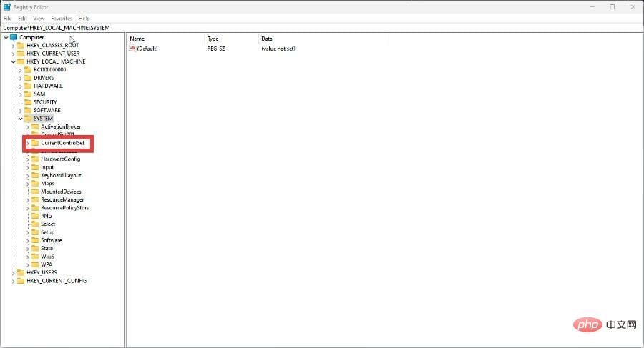644x348 pixels.
Task: Click the REG_SZ type cell
Action: coord(216,49)
